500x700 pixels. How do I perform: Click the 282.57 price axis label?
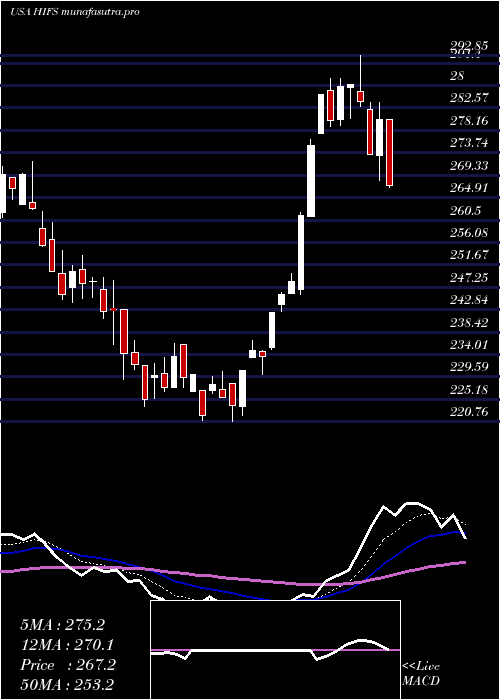pos(470,98)
